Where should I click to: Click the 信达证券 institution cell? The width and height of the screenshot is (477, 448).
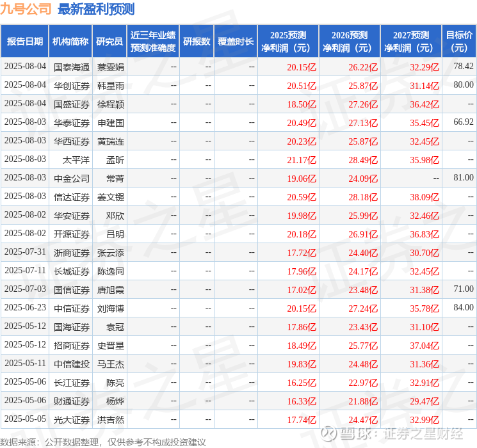72,197
